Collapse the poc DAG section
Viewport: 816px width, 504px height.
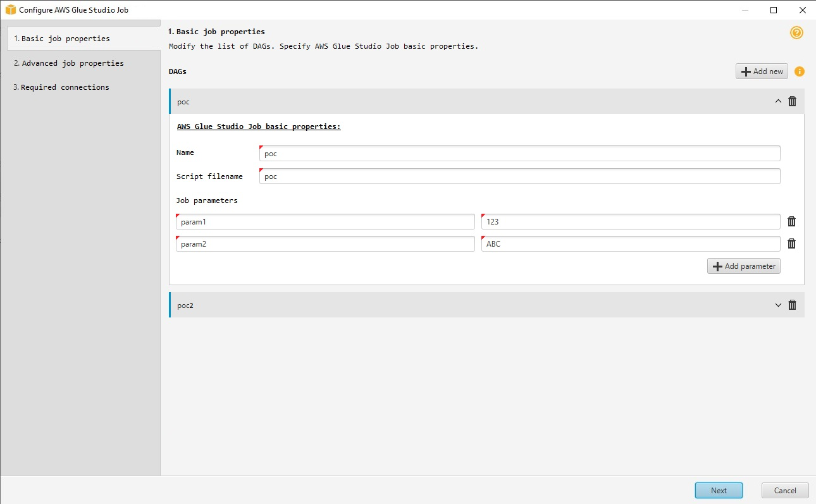778,101
